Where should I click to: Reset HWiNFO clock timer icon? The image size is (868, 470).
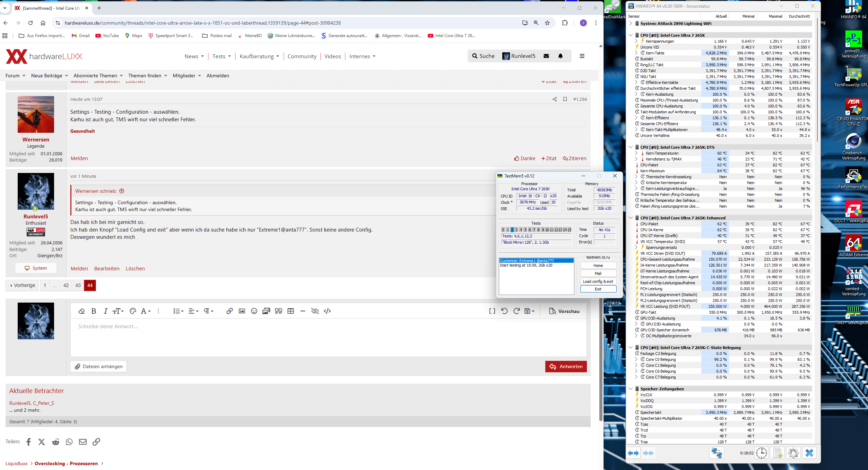762,453
